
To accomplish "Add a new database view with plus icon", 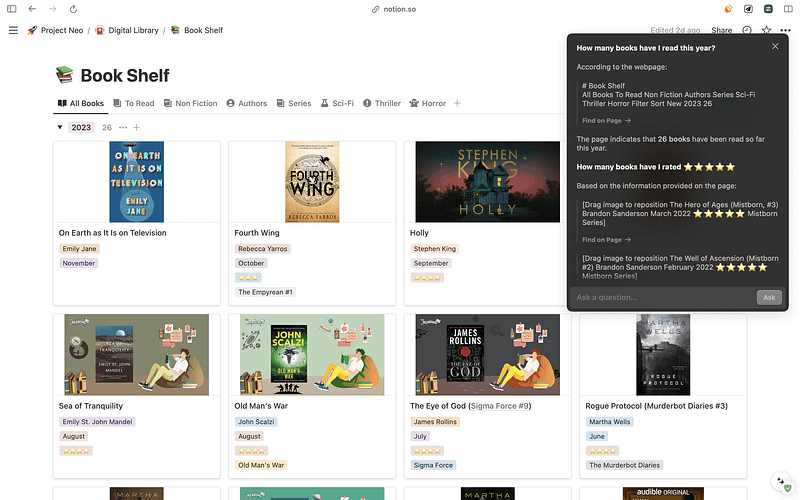I will [x=457, y=103].
